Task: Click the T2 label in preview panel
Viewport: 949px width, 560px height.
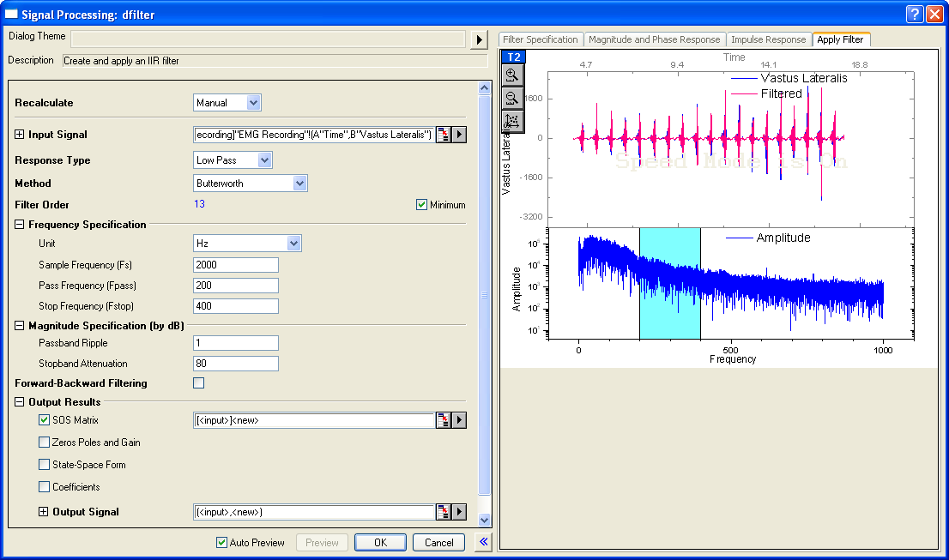Action: click(513, 57)
